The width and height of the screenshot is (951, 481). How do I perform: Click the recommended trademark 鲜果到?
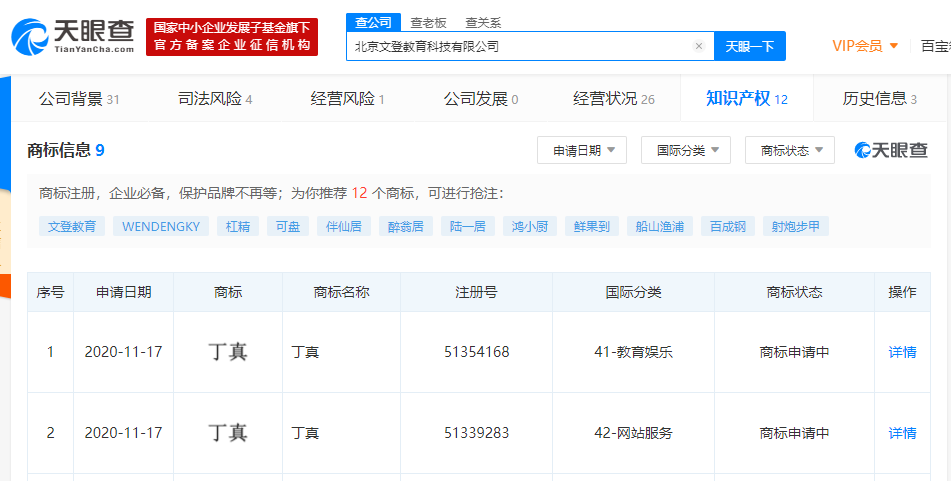click(592, 226)
